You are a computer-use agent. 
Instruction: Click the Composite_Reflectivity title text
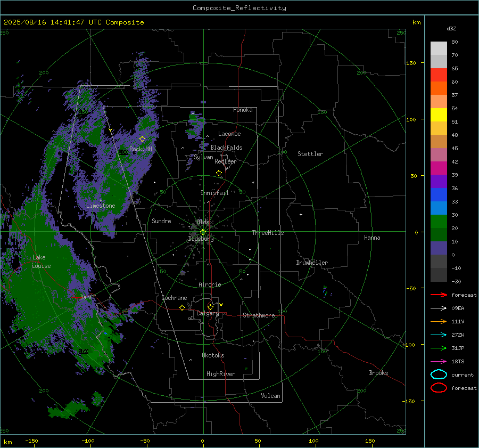[x=240, y=8]
